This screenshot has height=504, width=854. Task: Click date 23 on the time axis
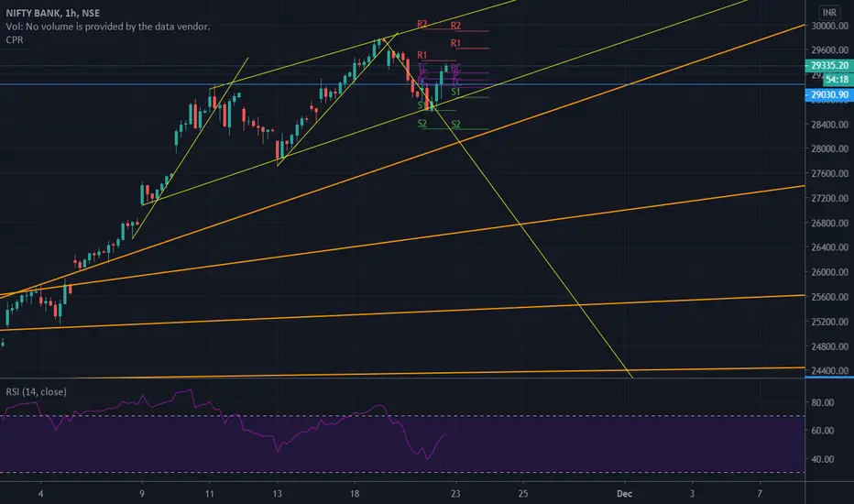[455, 494]
